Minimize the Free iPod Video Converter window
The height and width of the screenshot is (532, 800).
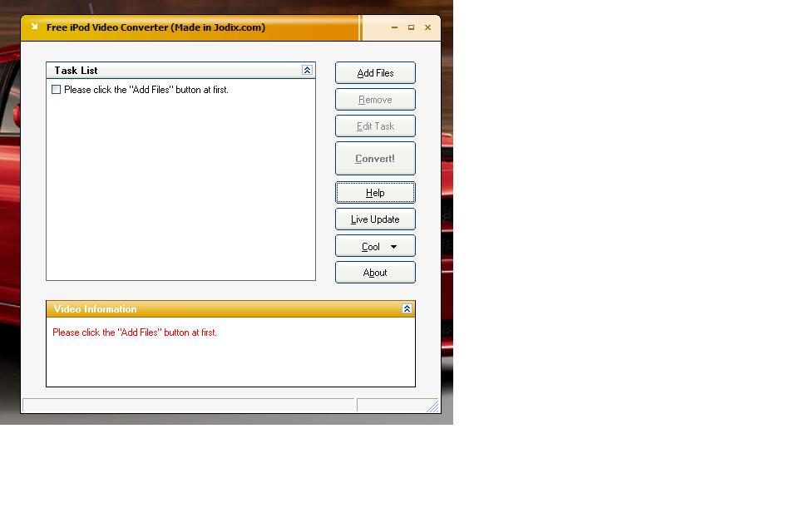[394, 27]
